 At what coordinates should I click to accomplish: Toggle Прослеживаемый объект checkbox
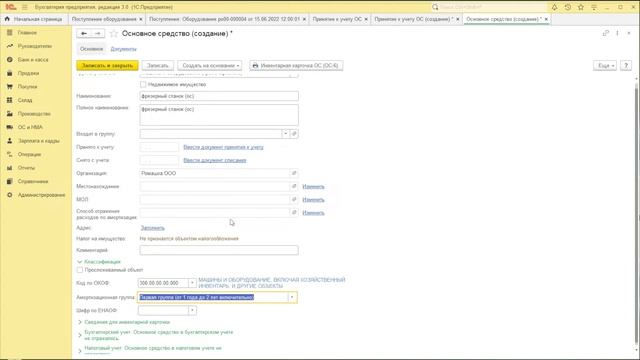80,270
